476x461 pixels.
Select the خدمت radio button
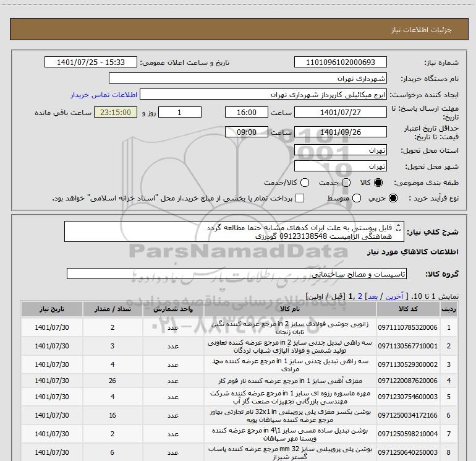346,183
